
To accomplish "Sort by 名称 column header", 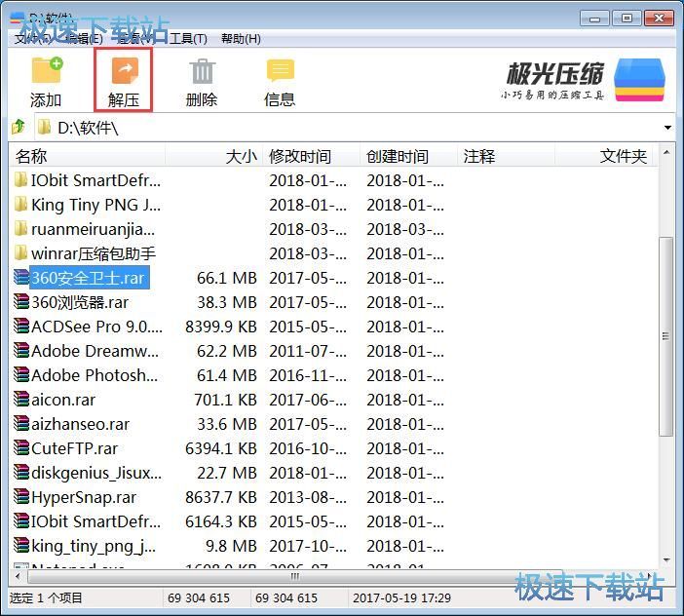I will 88,156.
